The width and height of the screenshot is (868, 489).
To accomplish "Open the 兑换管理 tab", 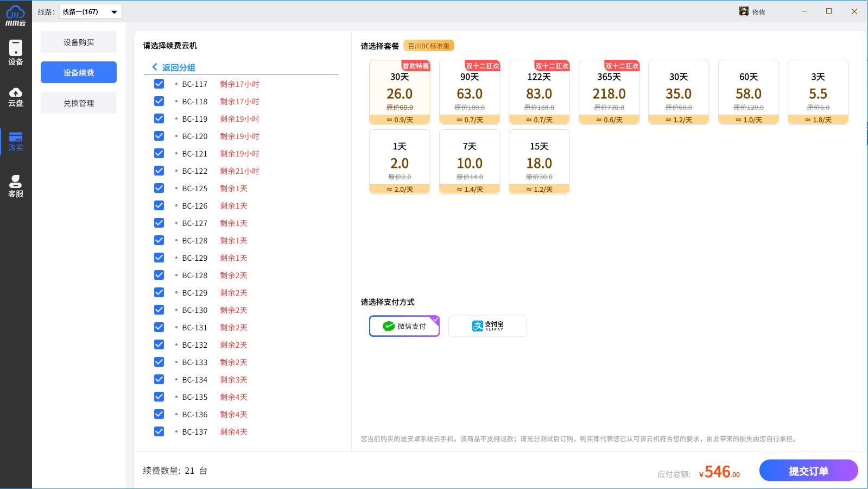I will point(79,103).
